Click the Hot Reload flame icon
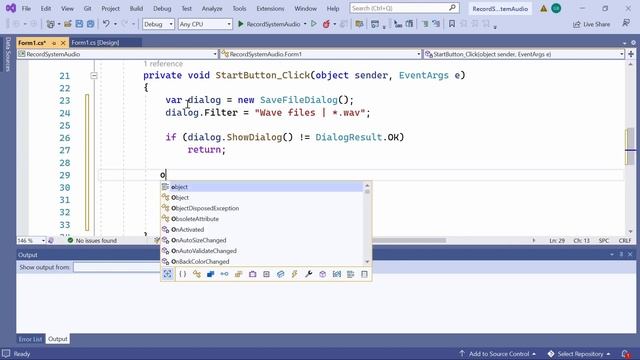640x360 pixels. tap(326, 24)
